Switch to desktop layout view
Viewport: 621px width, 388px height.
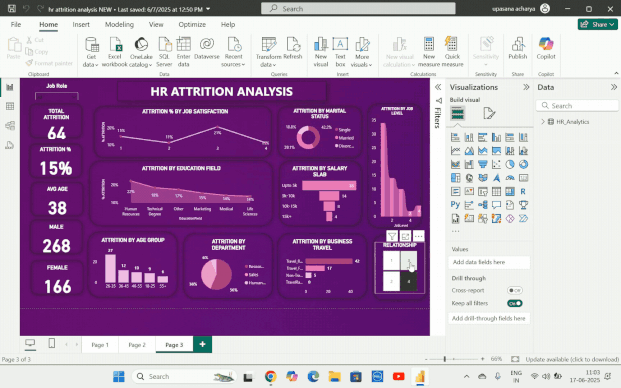coord(30,343)
